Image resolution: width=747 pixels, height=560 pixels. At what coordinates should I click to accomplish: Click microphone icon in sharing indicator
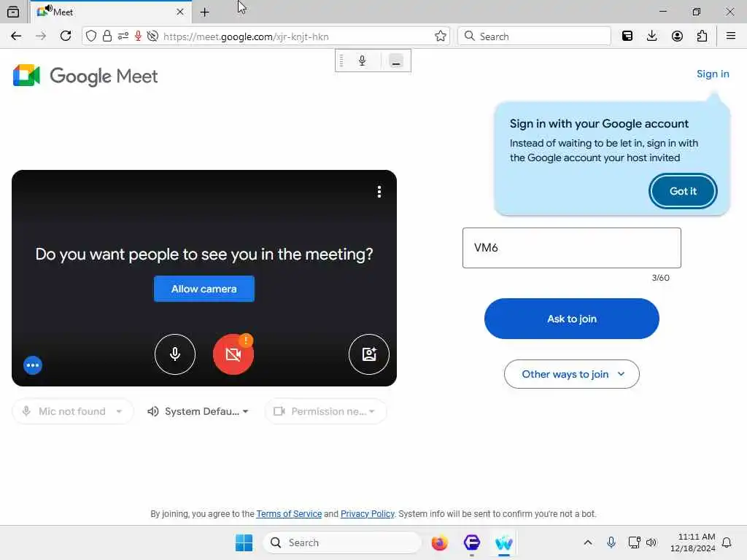tap(362, 61)
